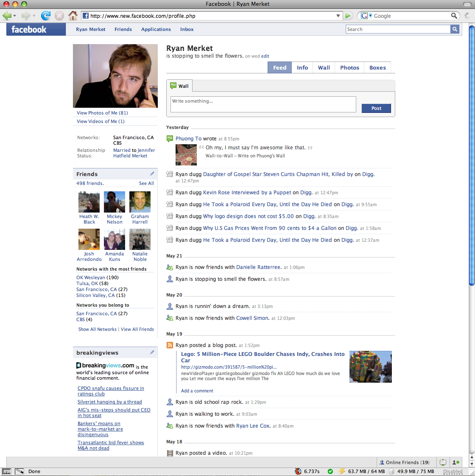Open the notifications icon beside Online Friends
475x476 pixels.
point(443,462)
